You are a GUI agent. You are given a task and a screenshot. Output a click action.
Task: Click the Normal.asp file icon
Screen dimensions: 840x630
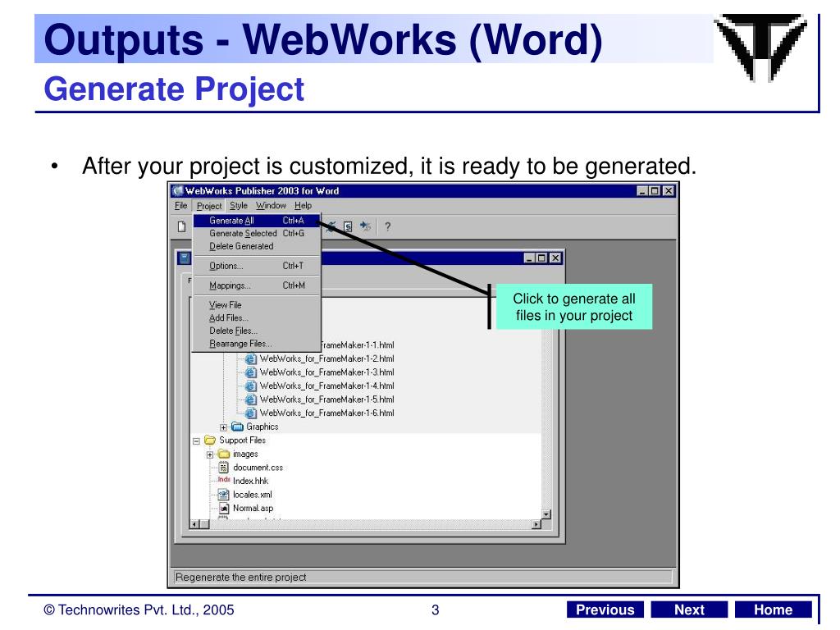pos(224,508)
